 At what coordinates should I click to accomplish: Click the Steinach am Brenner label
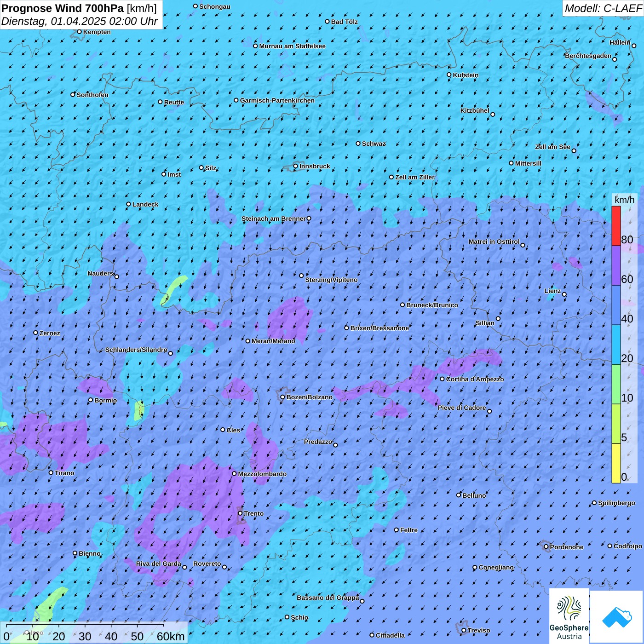tap(273, 218)
